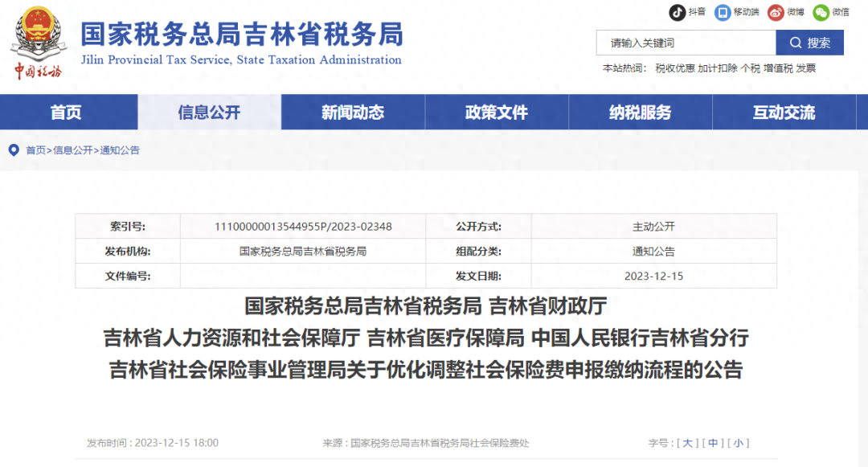Switch to the 信息公开 navigation tab
Screen dimensions: 868x467
pos(210,112)
